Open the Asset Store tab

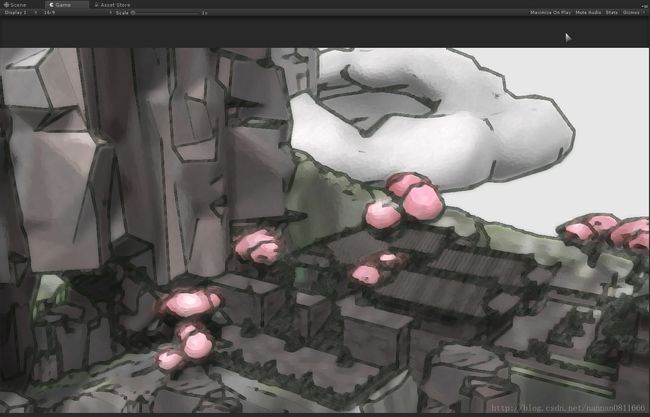coord(112,5)
